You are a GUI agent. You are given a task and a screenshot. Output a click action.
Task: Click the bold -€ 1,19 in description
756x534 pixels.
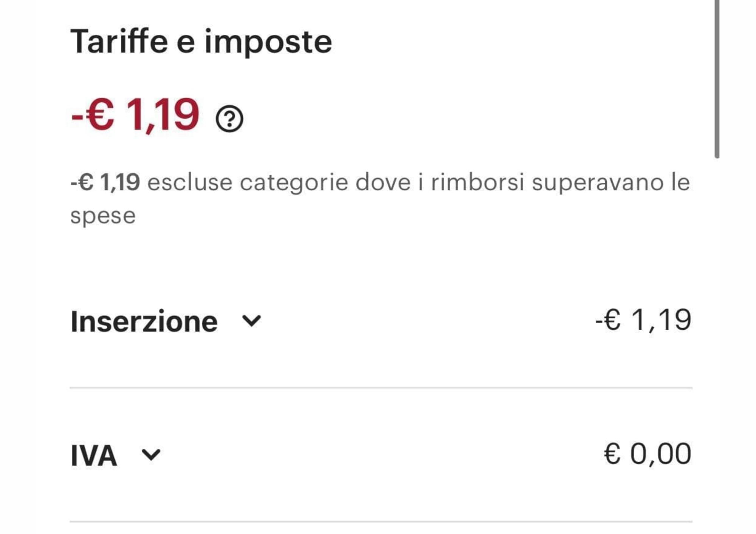[x=105, y=182]
